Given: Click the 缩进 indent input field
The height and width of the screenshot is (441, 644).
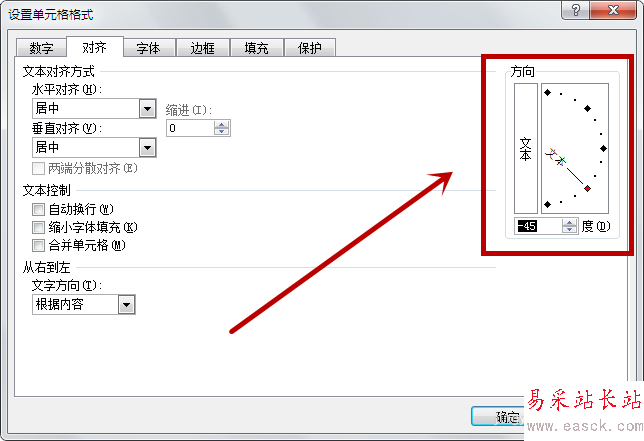Looking at the screenshot, I should point(190,128).
